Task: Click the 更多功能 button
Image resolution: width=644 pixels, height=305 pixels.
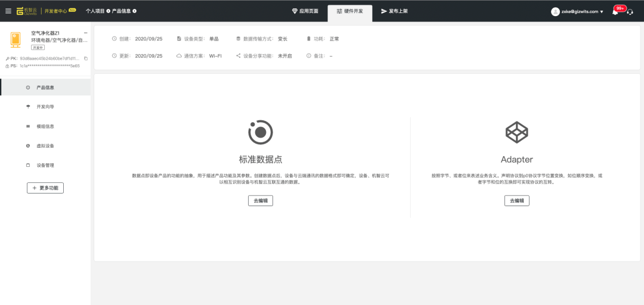Action: pos(45,188)
